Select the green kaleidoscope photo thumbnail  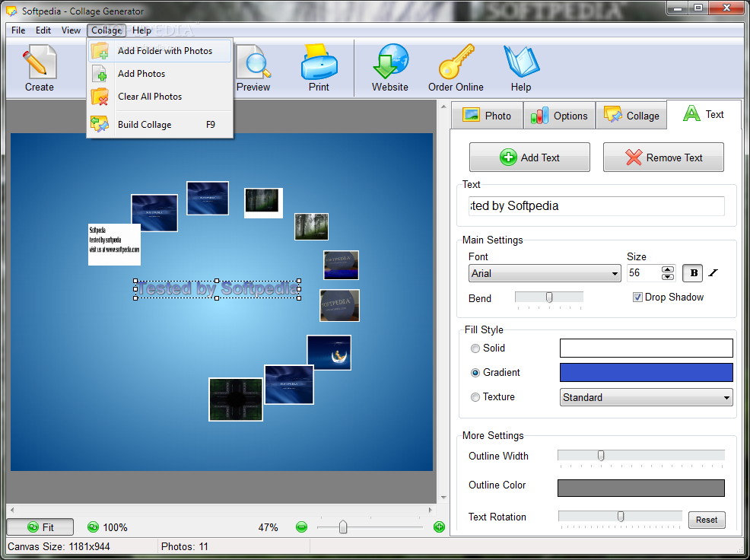(x=236, y=399)
